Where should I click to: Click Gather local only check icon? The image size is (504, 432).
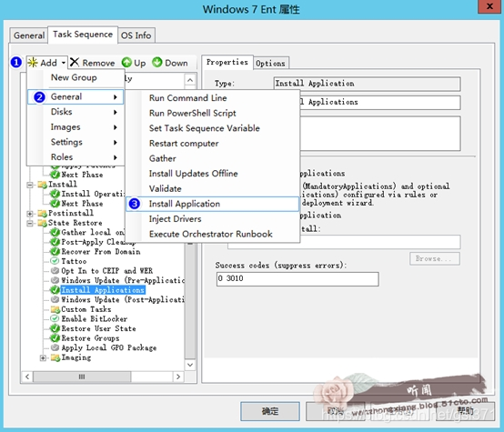coord(55,233)
